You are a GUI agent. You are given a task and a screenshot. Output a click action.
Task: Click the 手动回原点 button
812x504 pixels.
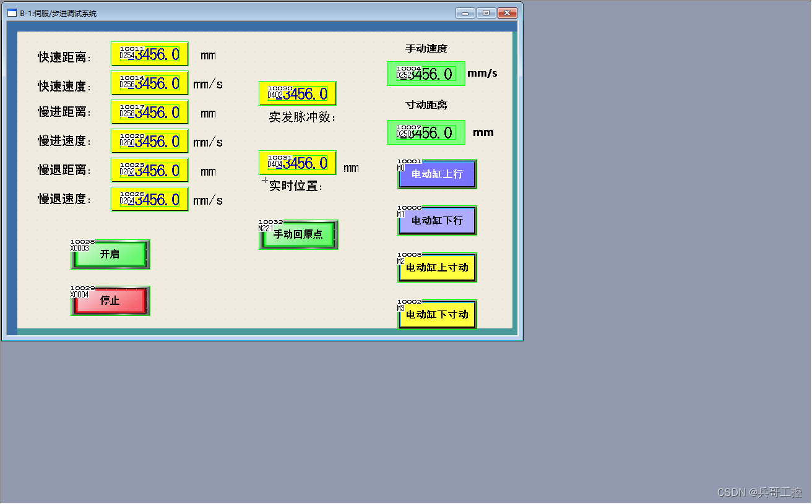pyautogui.click(x=298, y=235)
